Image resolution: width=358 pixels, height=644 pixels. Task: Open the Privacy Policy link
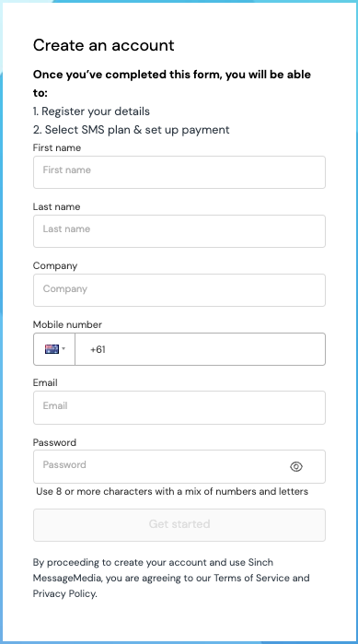[x=64, y=593]
